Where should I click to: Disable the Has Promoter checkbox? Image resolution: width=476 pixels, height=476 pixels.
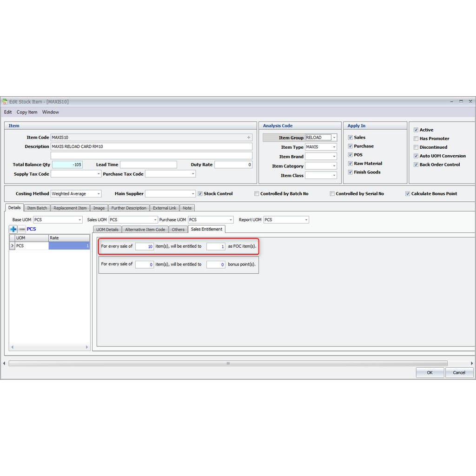pyautogui.click(x=416, y=139)
